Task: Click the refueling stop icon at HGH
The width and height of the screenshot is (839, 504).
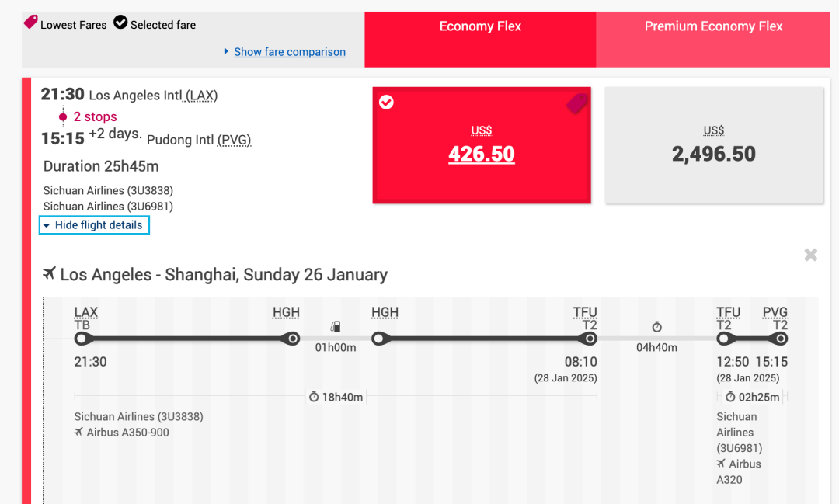Action: pyautogui.click(x=336, y=326)
